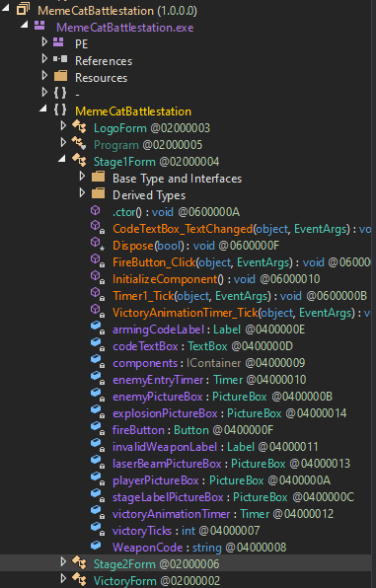Click the folder icon of Derived Types

tap(98, 193)
